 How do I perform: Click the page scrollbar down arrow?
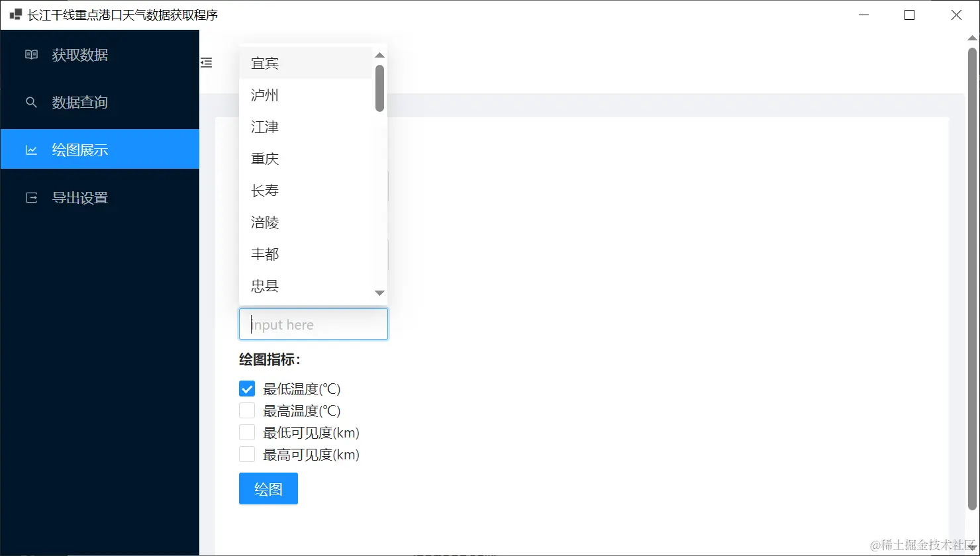pyautogui.click(x=972, y=548)
